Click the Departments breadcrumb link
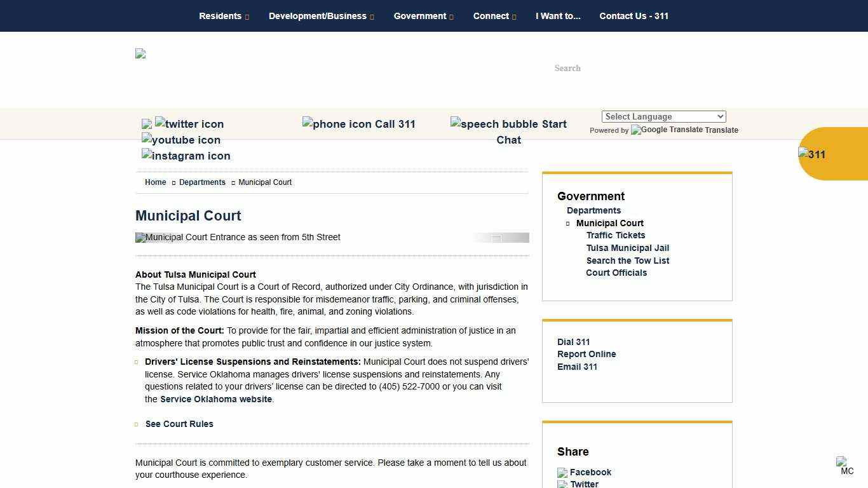Screen dimensions: 868x488 202,182
